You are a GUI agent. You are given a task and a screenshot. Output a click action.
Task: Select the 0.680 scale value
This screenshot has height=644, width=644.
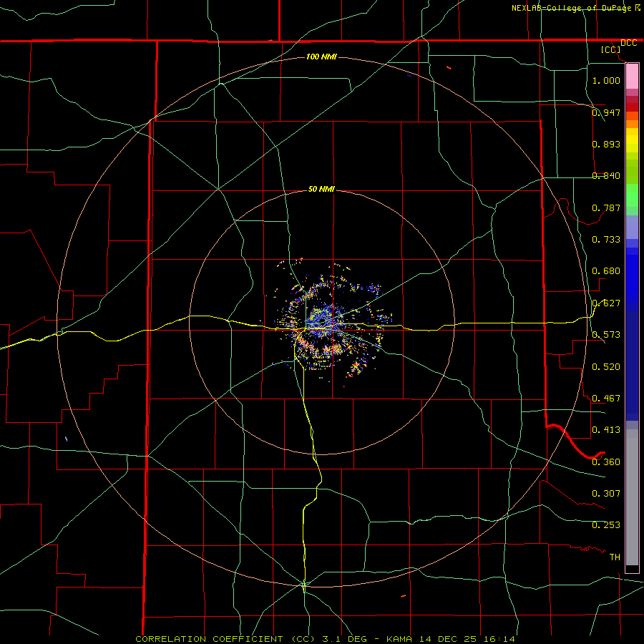(606, 270)
